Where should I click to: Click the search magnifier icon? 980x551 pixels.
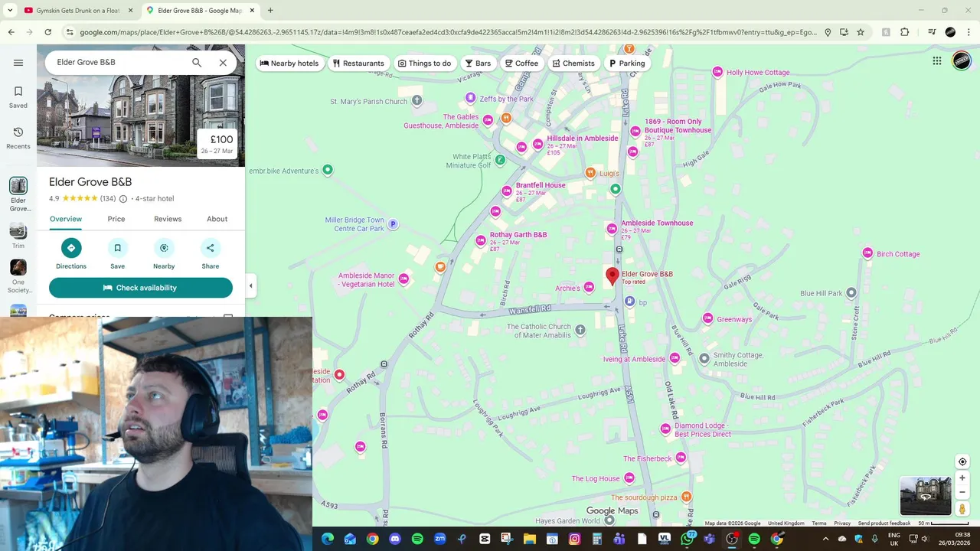[197, 63]
